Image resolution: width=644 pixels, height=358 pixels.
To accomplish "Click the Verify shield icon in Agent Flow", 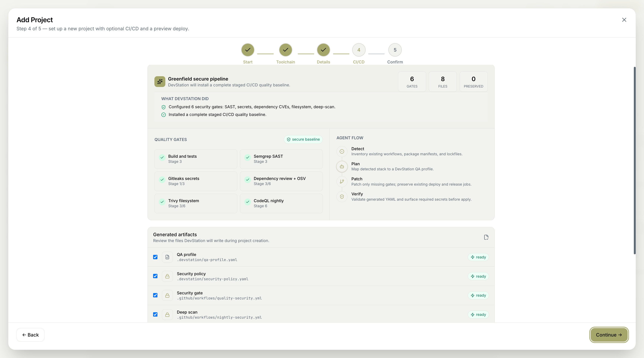I will click(x=342, y=197).
